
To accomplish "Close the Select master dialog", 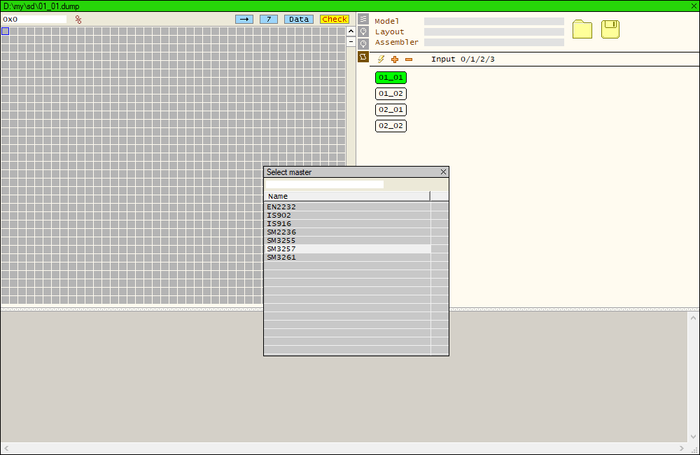I will 443,172.
